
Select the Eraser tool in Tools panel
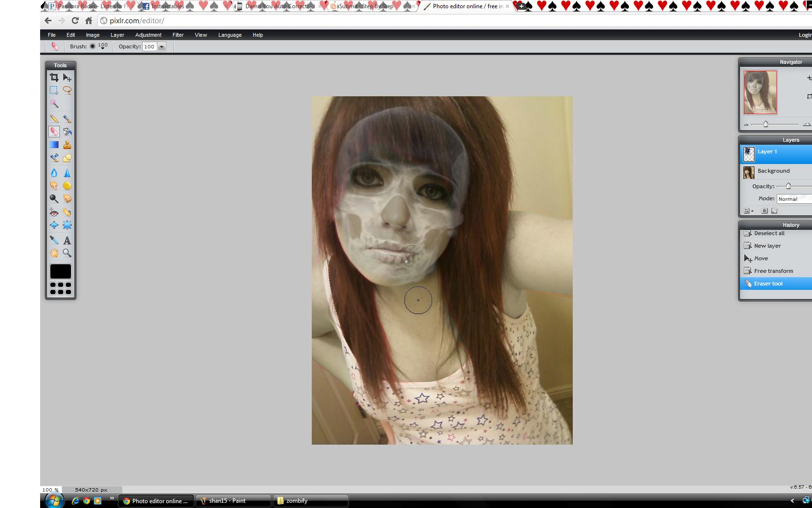tap(54, 132)
